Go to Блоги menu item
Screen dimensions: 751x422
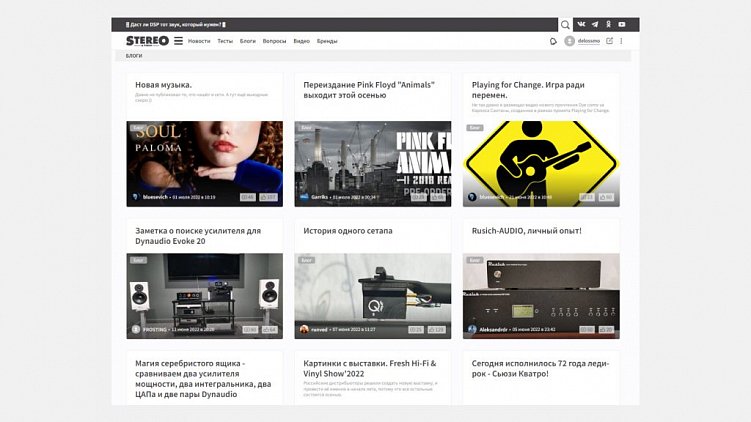[x=248, y=41]
